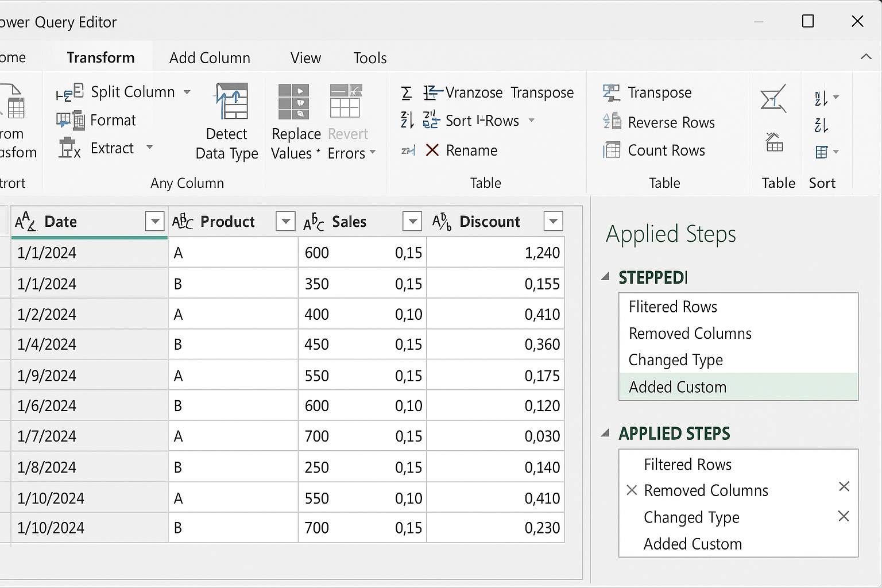Click the Discount cell 0,030
The width and height of the screenshot is (882, 588).
click(496, 436)
